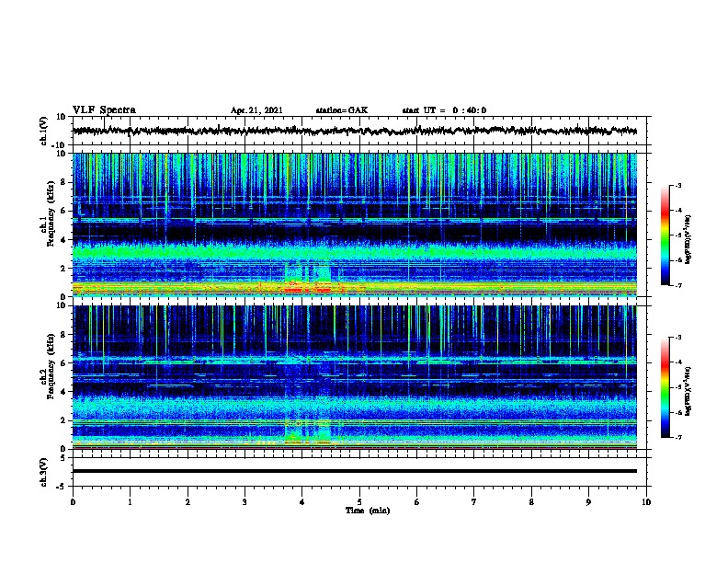728x563 pixels.
Task: Click the "5" tick on the ch.3(V) axis
Action: 64,458
